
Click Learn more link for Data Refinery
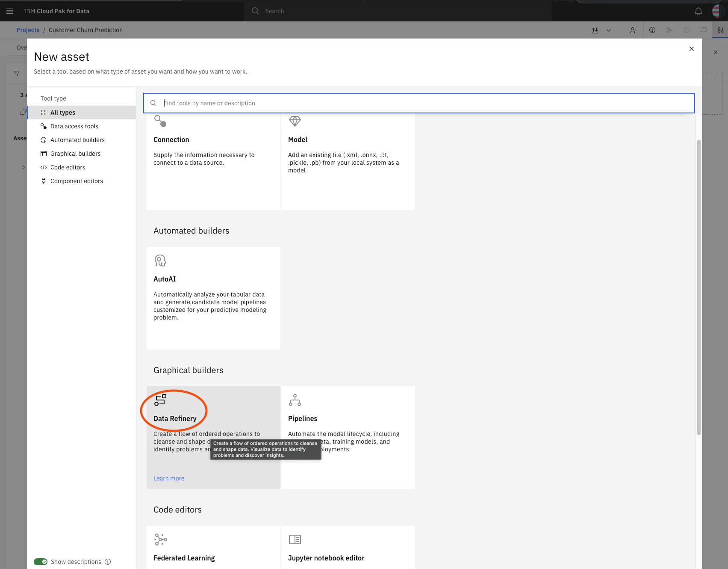(169, 478)
